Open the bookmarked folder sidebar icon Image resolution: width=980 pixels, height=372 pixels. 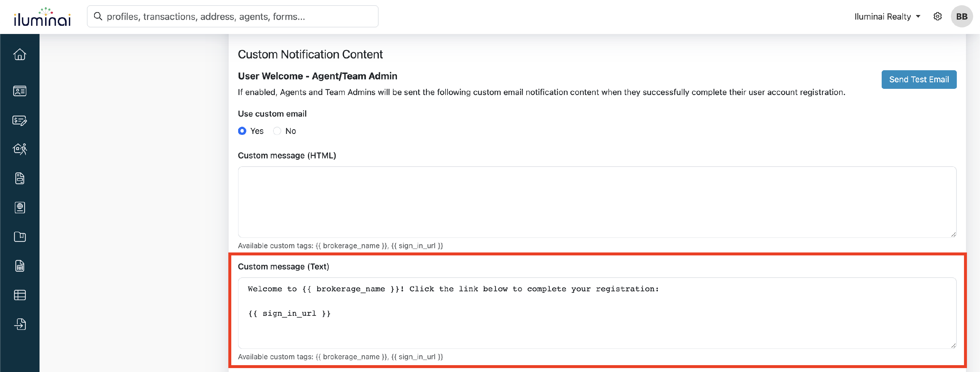click(x=20, y=236)
